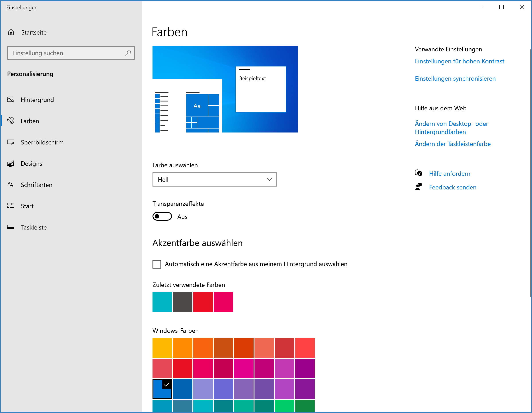Enable Transparenzeffekte
This screenshot has height=413, width=532.
[162, 216]
